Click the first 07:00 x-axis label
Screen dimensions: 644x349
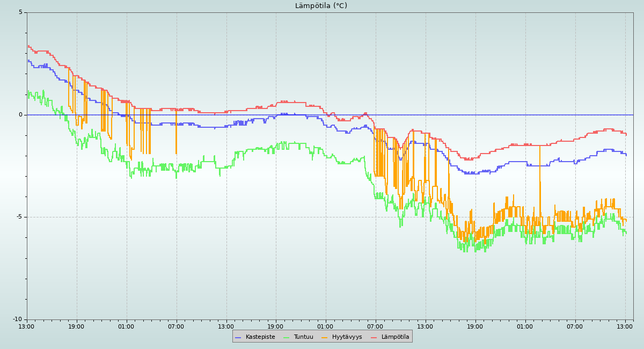tap(176, 326)
